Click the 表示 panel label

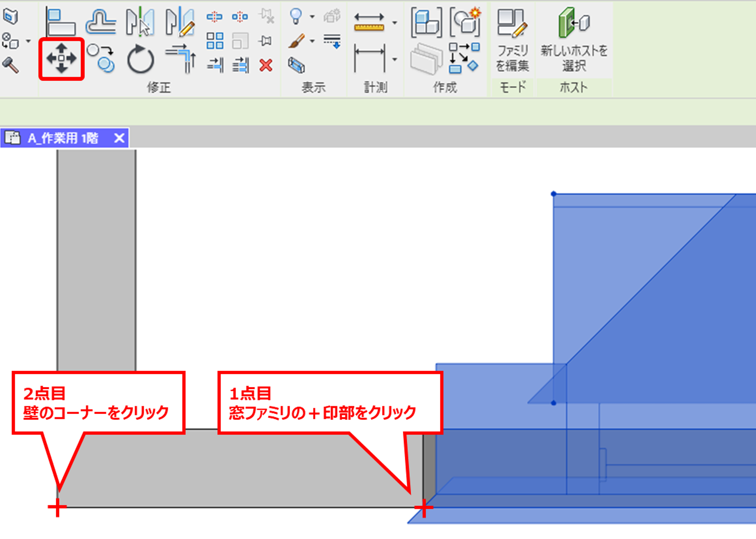pos(313,87)
